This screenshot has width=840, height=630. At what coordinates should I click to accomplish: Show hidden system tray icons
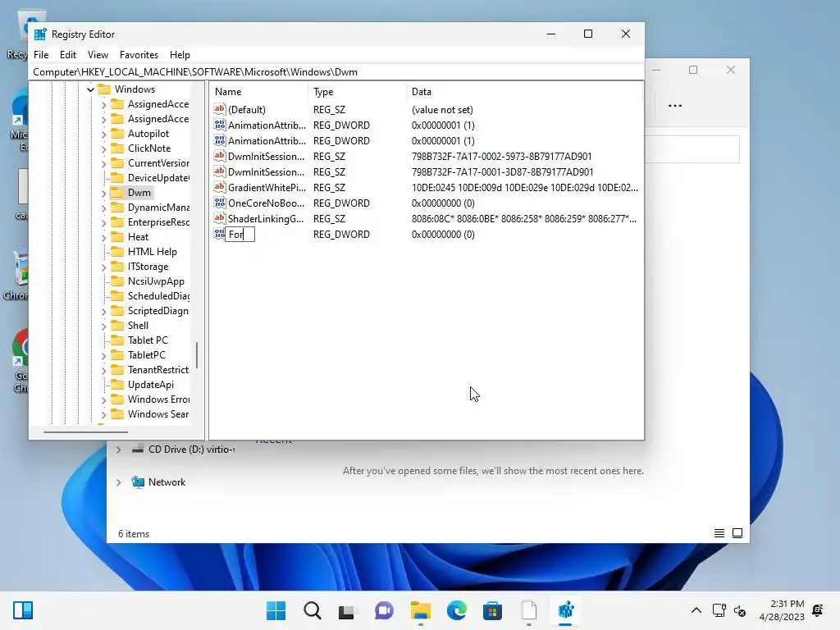(x=696, y=610)
